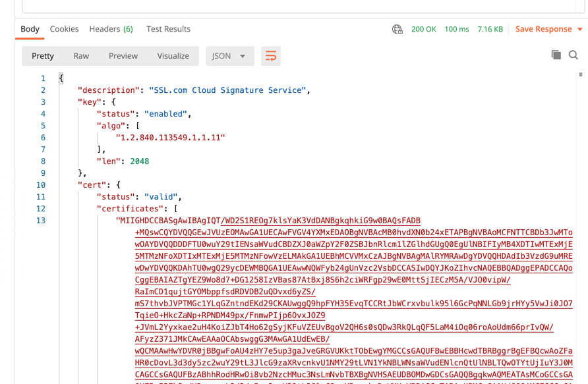588x384 pixels.
Task: Copy the response body with the copy icon
Action: 556,55
